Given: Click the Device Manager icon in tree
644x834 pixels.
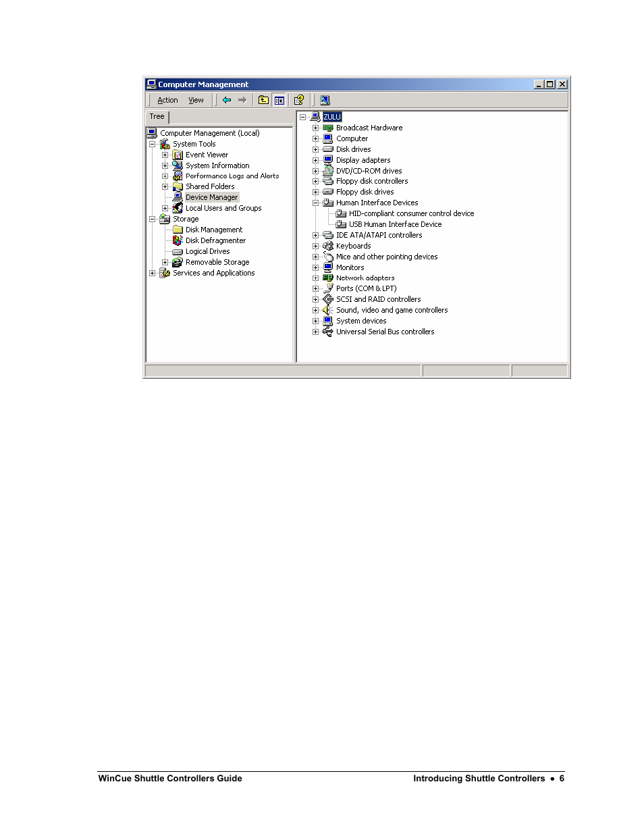Looking at the screenshot, I should [x=178, y=197].
